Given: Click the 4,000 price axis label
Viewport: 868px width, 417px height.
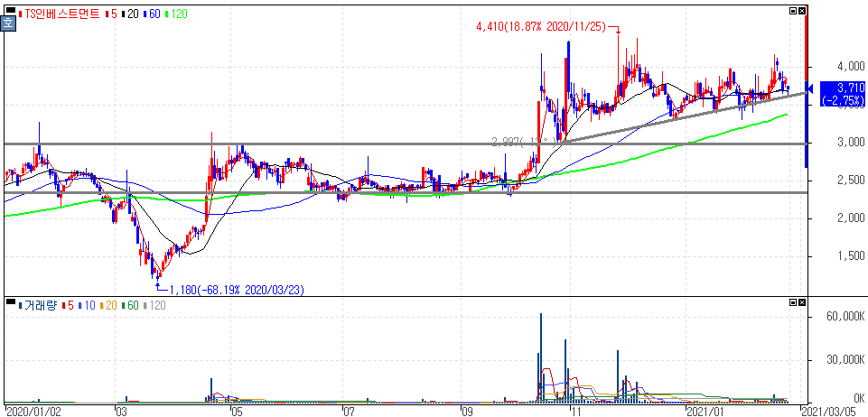Looking at the screenshot, I should pos(852,66).
